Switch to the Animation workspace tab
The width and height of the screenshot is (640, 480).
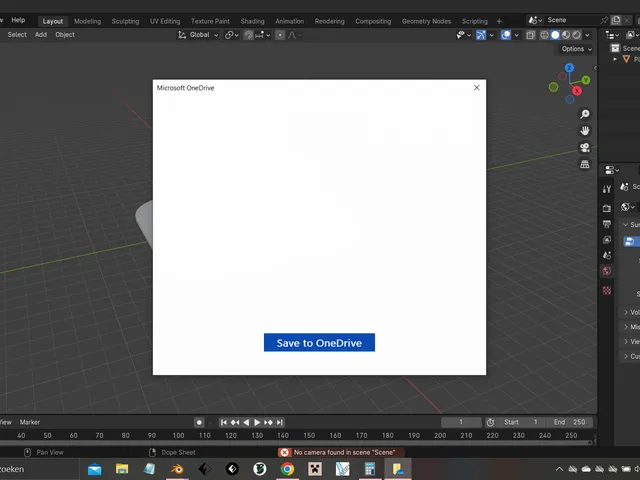(289, 21)
